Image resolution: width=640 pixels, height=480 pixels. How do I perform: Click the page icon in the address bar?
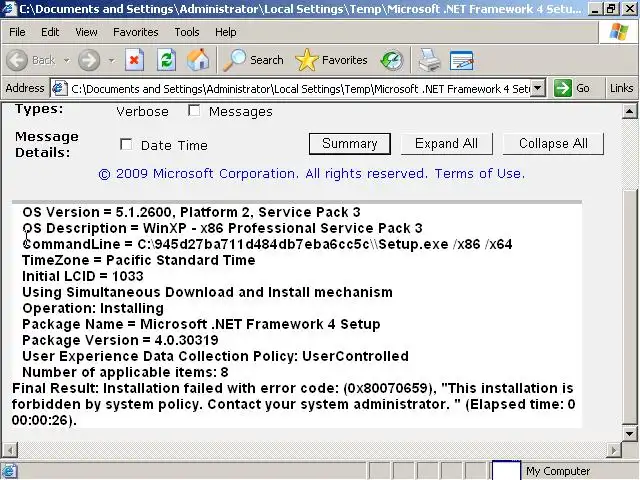60,88
